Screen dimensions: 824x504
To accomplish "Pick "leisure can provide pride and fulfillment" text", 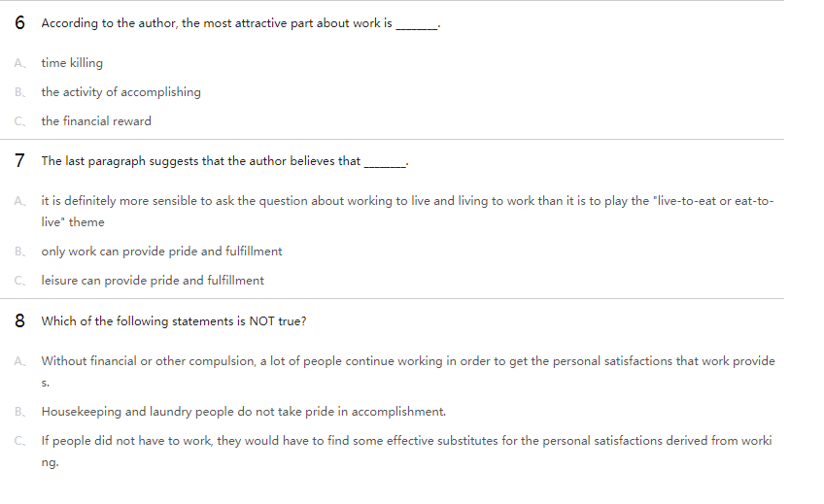I will pos(153,281).
